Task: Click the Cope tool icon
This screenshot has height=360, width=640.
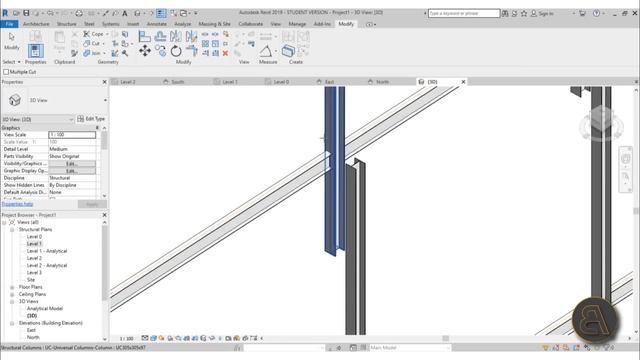Action: [87, 34]
